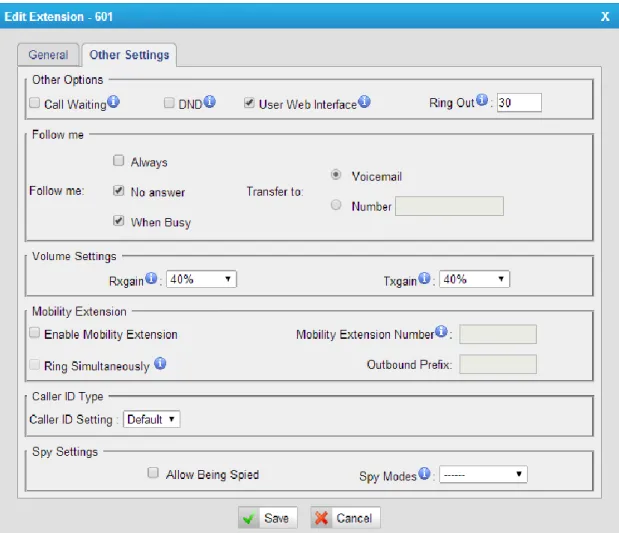Click the Outbound Prefix field
Screen dimensions: 619x533
click(x=498, y=364)
